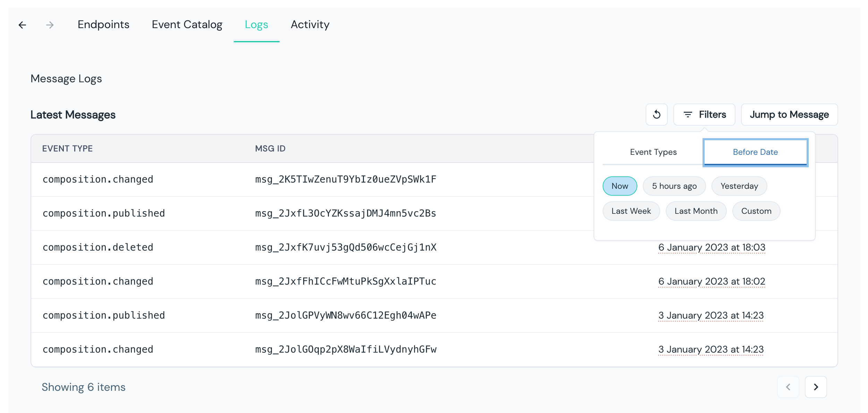
Task: Click Jump to Message button
Action: pos(789,115)
